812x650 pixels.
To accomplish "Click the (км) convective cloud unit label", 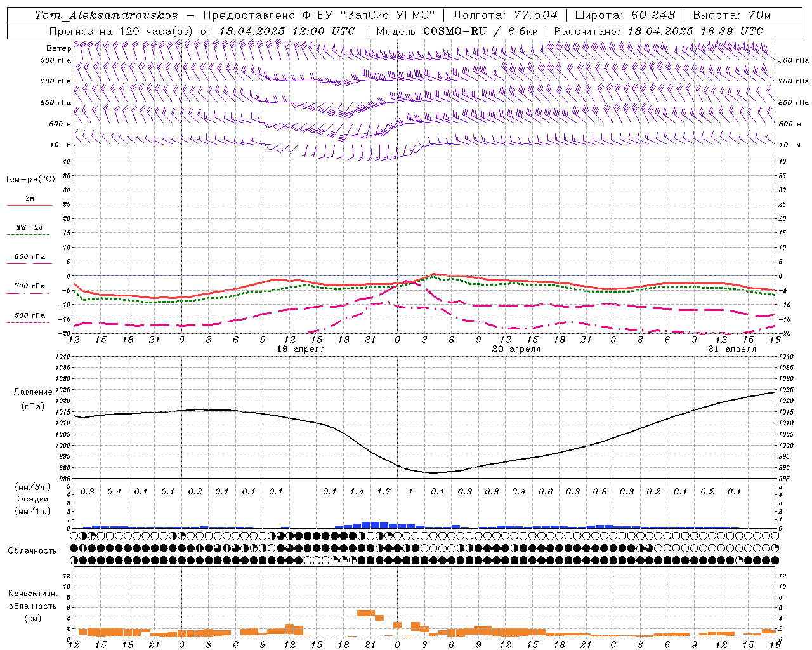I will pyautogui.click(x=32, y=618).
